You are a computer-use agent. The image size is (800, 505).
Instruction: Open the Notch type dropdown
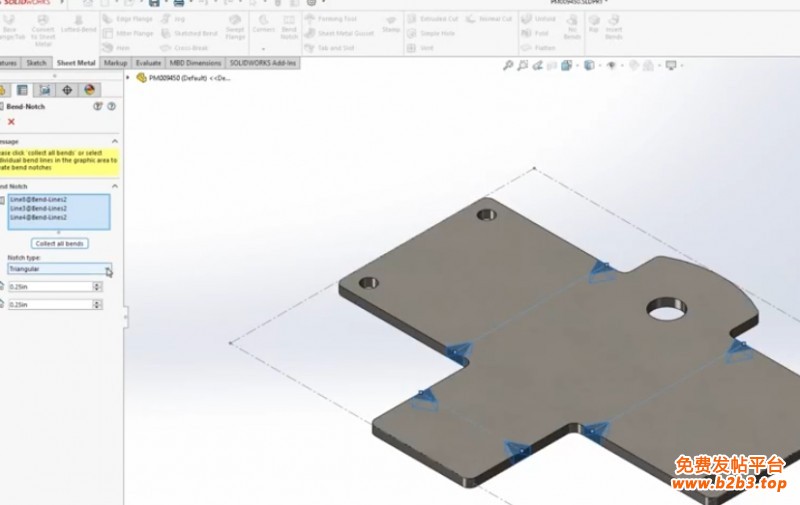(59, 269)
